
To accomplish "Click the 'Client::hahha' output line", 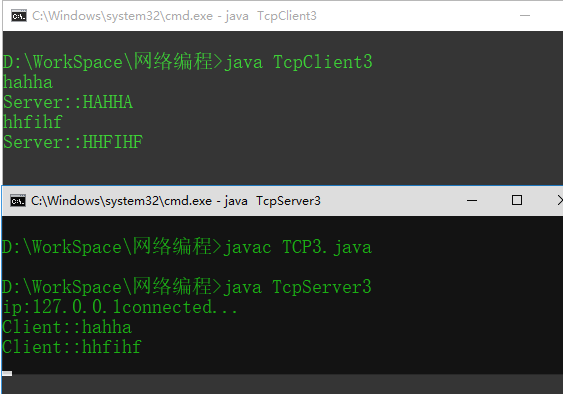I will pyautogui.click(x=67, y=327).
